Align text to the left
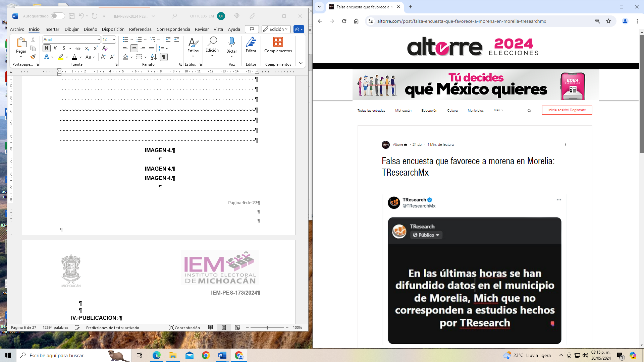Viewport: 644px width, 362px height. 125,48
